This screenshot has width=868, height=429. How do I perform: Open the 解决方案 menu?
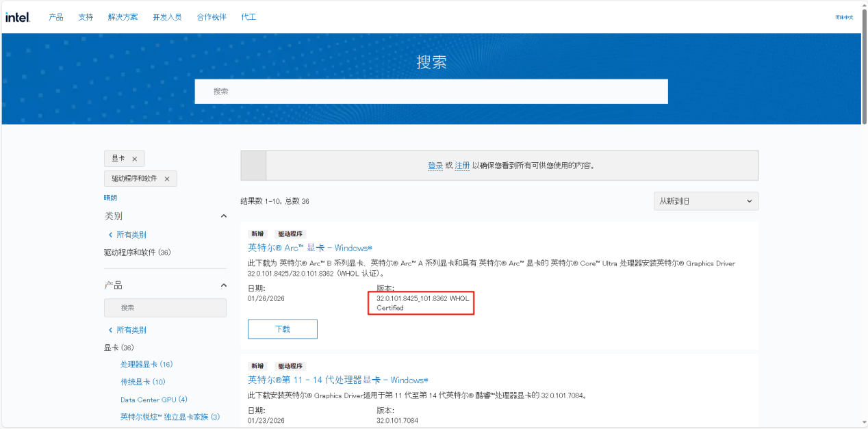(123, 17)
